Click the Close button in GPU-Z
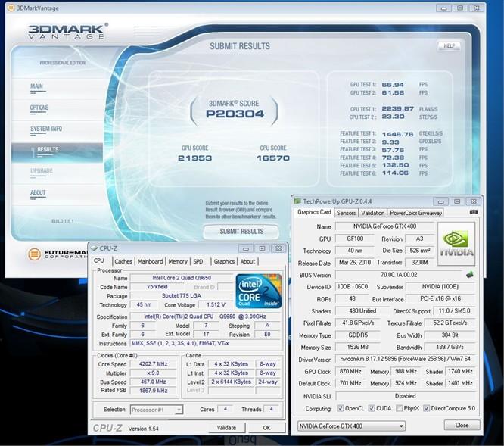The width and height of the screenshot is (504, 446). click(x=462, y=425)
